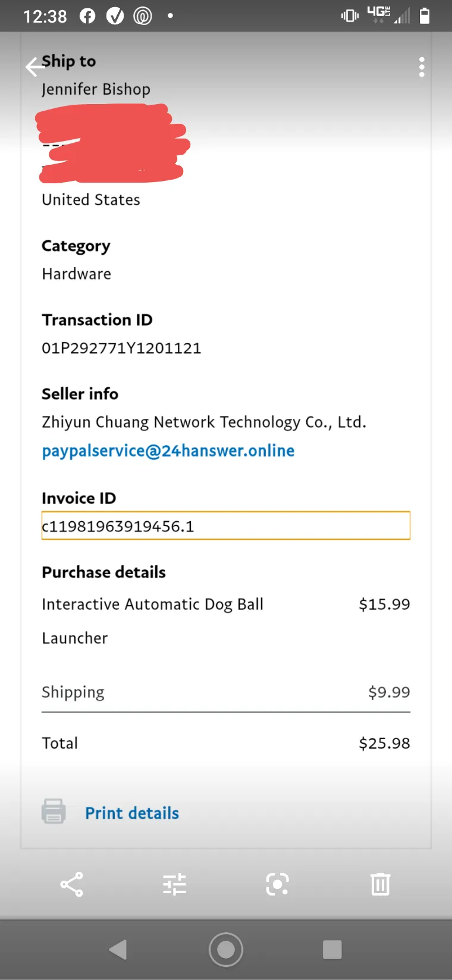Delete the image with trash icon
Screen dimensions: 452x980
coord(380,884)
